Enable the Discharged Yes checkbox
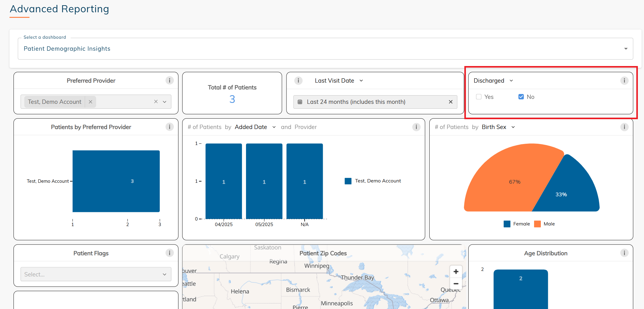 479,97
